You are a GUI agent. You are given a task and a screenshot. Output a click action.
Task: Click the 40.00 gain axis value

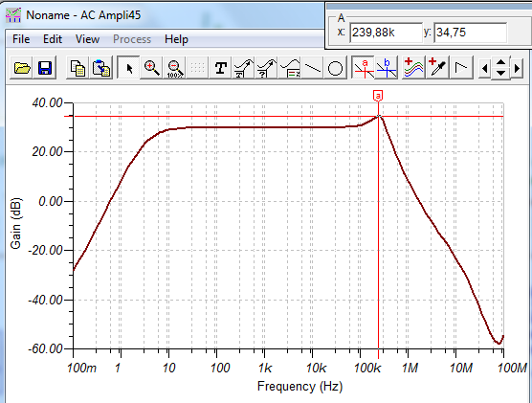coord(47,102)
